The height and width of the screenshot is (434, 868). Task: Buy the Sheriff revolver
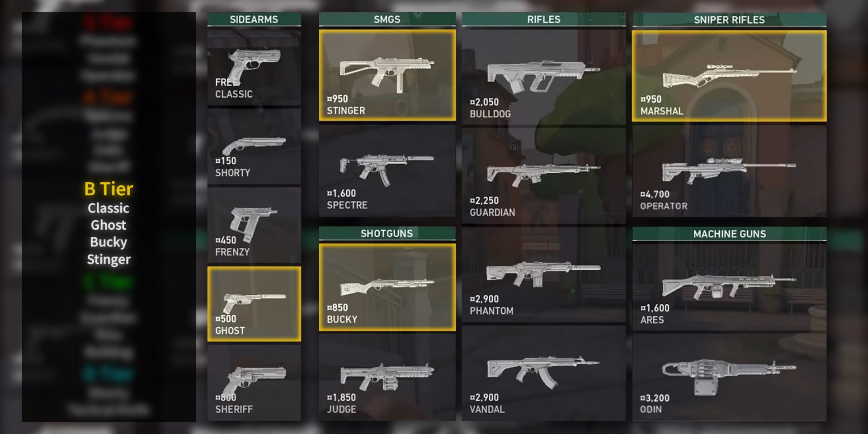[254, 383]
